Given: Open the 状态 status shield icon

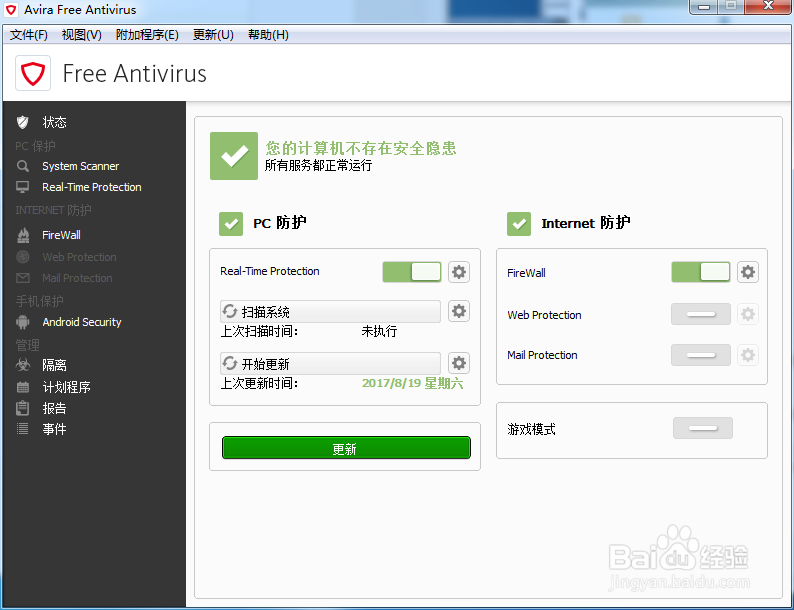Looking at the screenshot, I should 22,122.
